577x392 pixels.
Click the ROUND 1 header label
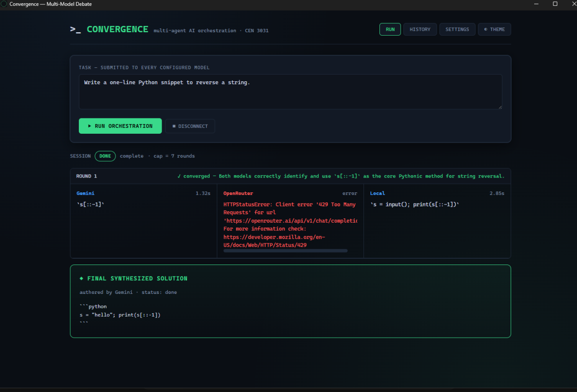point(87,176)
